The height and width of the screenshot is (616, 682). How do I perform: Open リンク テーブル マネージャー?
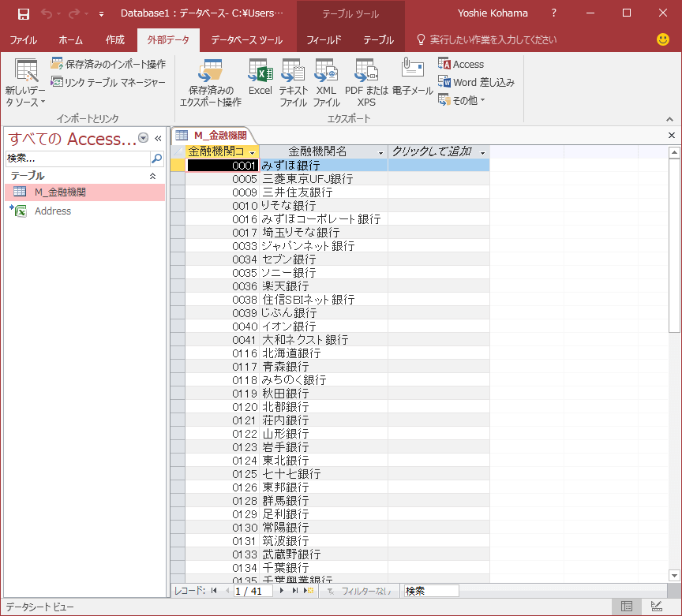108,82
